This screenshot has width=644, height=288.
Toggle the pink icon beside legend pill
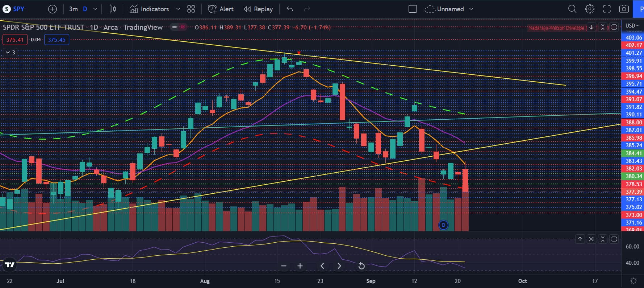point(183,27)
